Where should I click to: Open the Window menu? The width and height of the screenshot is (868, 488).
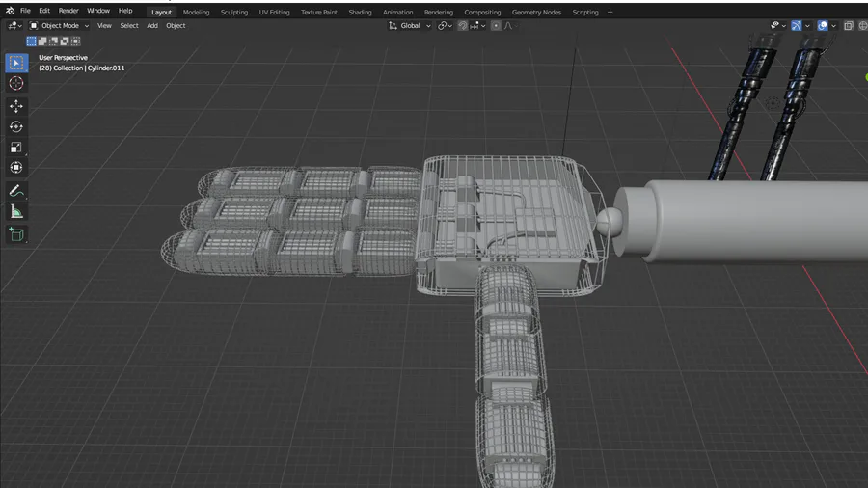(98, 11)
